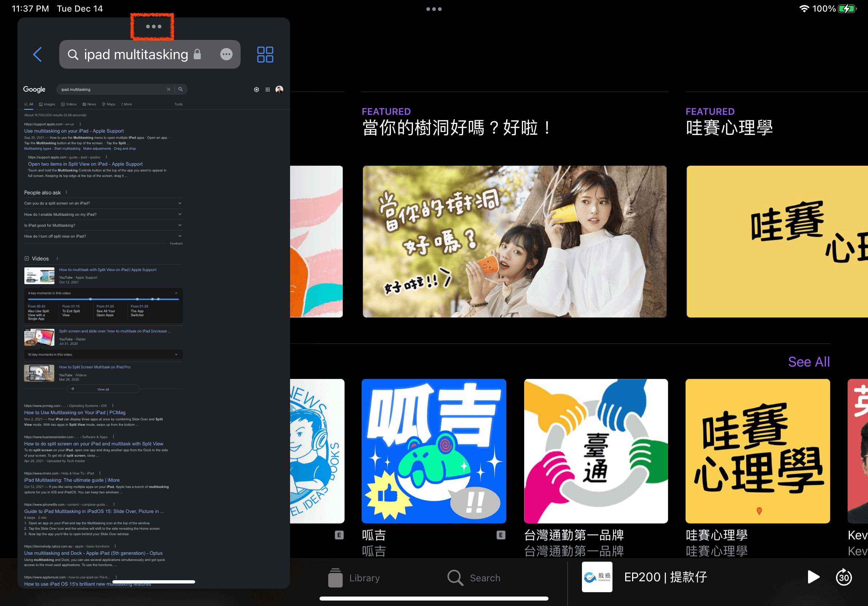Open the 哇賽心理學 podcast cover in the row
This screenshot has width=868, height=606.
(758, 451)
